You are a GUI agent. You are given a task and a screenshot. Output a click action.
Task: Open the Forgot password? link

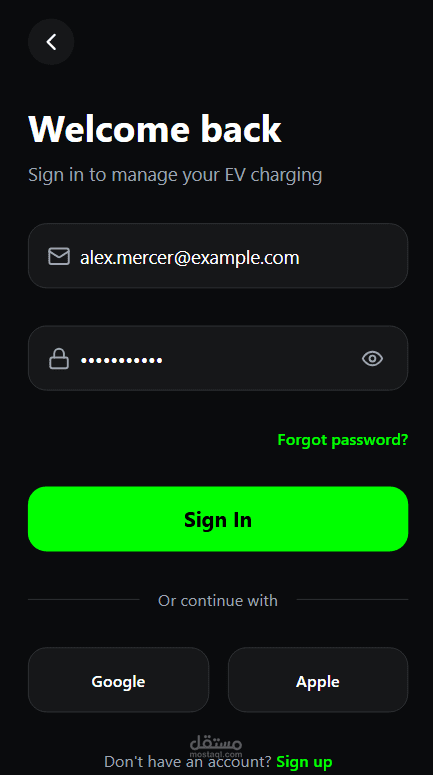(x=343, y=439)
